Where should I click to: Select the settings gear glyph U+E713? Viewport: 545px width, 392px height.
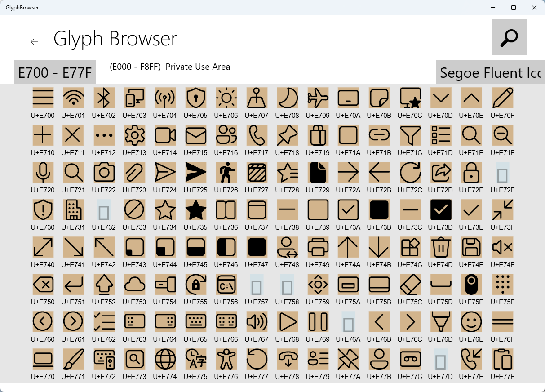click(x=135, y=135)
